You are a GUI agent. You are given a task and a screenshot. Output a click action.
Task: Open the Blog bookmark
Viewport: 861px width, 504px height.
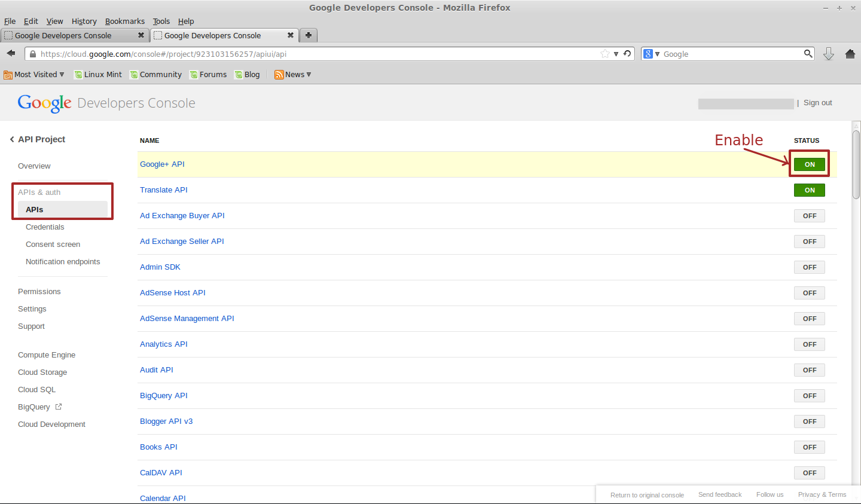[x=248, y=75]
